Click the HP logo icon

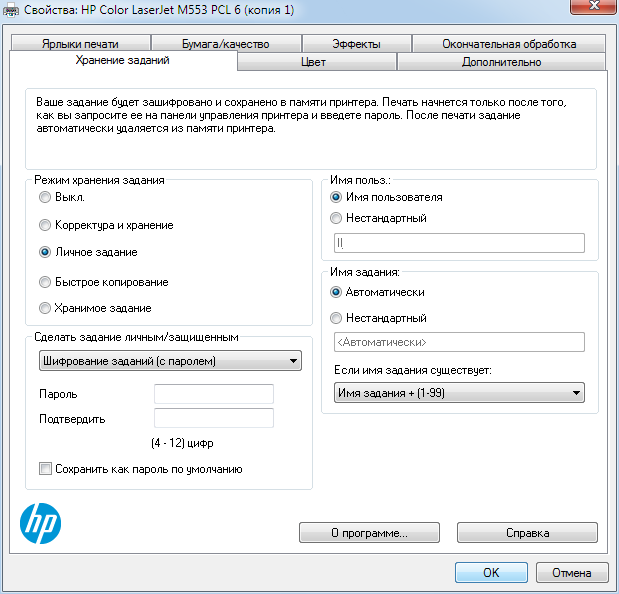coord(41,522)
